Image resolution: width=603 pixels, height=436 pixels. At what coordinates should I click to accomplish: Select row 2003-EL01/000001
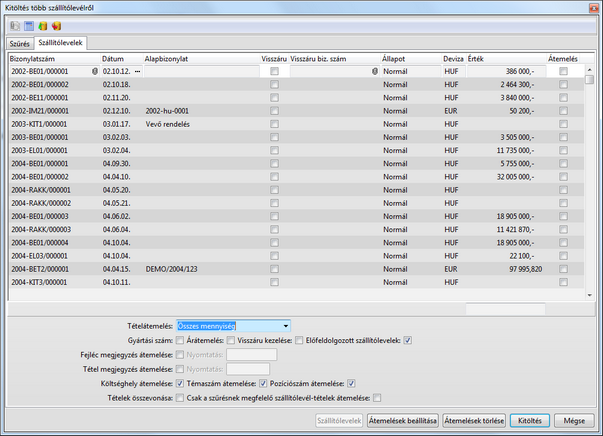click(x=296, y=151)
